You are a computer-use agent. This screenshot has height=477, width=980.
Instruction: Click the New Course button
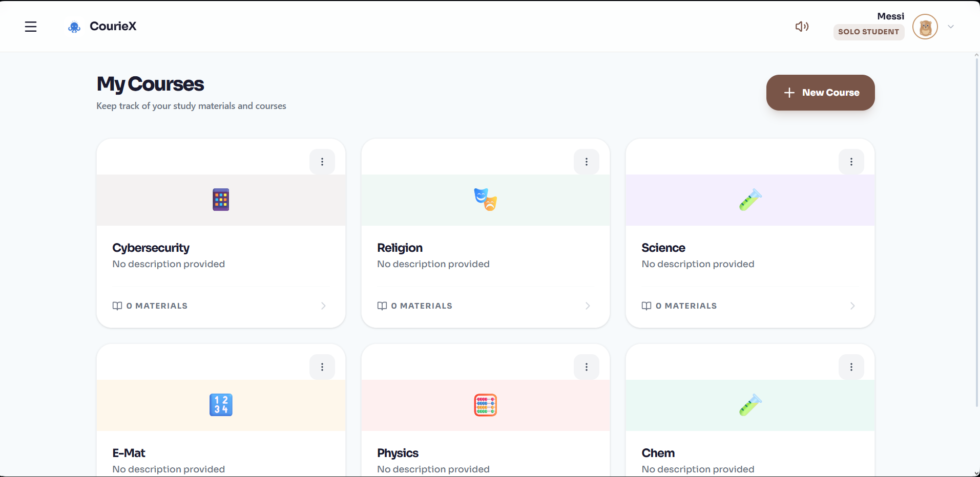coord(820,93)
